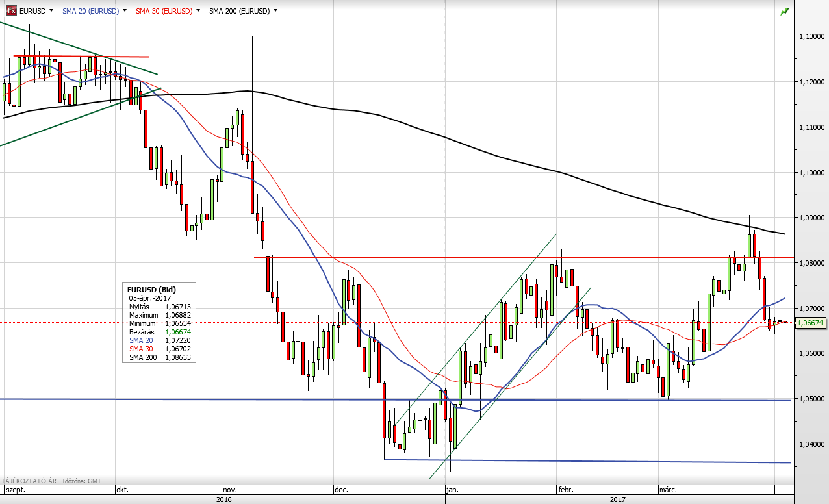The image size is (829, 504).
Task: Click the márc. month on time axis
Action: click(669, 490)
